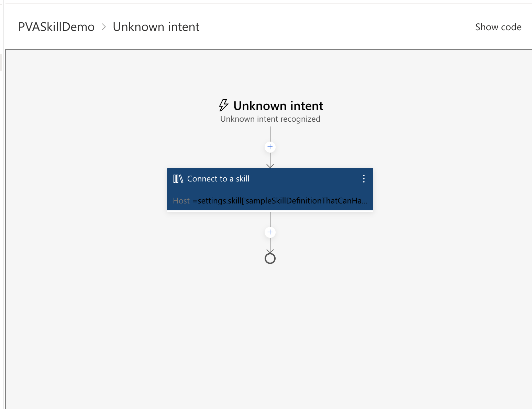Select the Unknown intent breadcrumb item
Viewport: 532px width, 409px height.
click(x=156, y=27)
